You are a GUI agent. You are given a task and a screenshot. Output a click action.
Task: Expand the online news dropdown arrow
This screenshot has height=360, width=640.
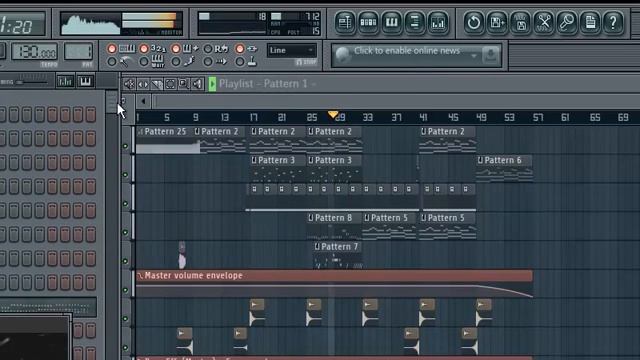(474, 55)
